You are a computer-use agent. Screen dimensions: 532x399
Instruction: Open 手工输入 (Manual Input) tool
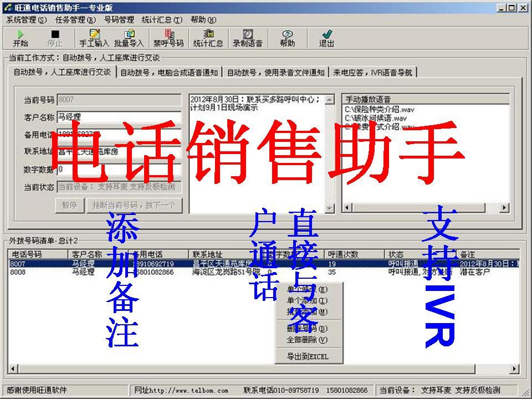click(94, 38)
